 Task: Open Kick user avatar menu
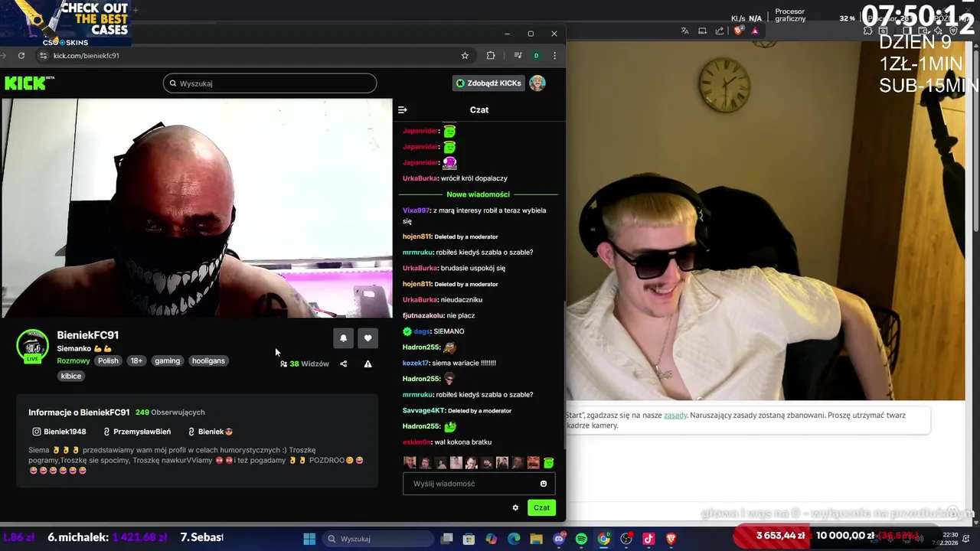coord(537,83)
